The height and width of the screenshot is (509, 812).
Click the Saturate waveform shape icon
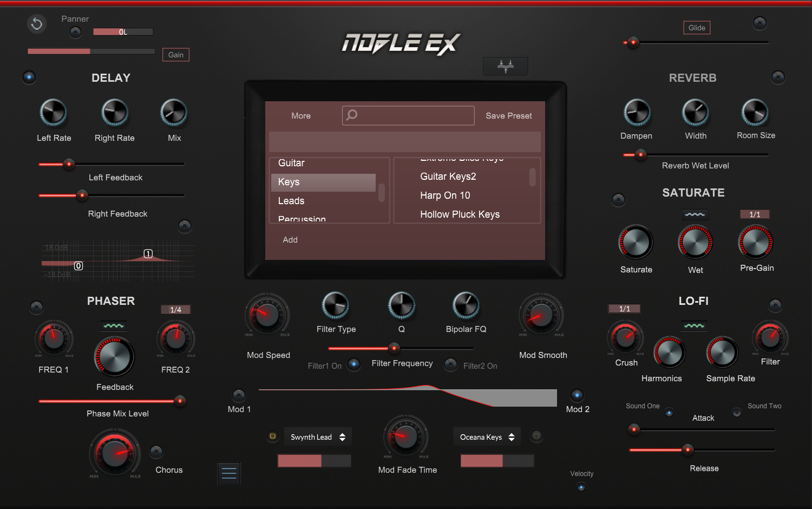click(695, 214)
